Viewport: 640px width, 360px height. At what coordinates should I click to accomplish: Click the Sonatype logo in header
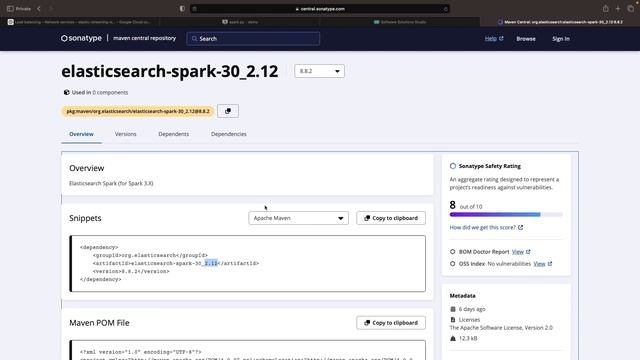click(x=81, y=38)
